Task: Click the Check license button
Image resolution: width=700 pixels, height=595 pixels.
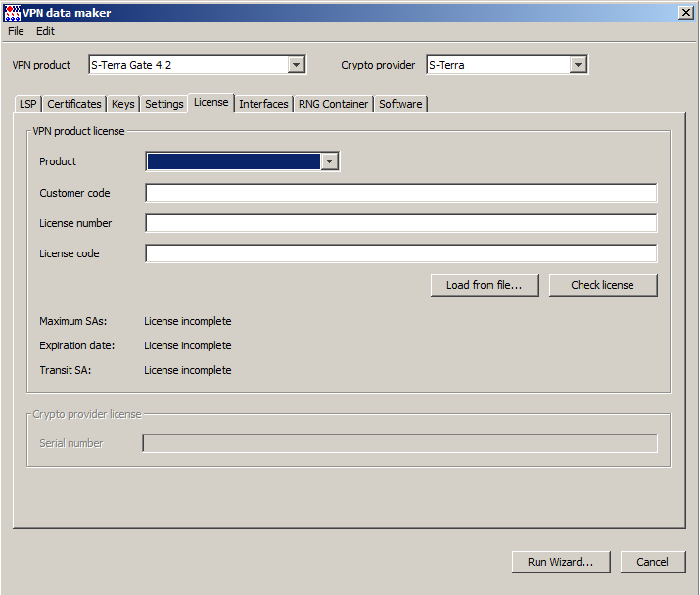Action: pyautogui.click(x=602, y=285)
